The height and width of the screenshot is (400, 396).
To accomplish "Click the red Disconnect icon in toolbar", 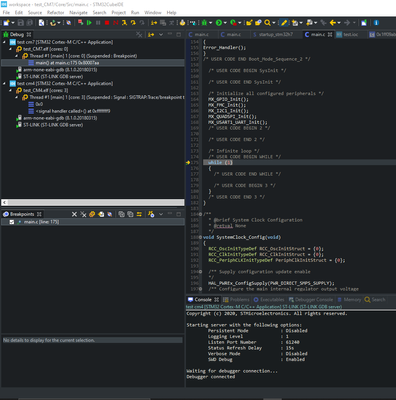I will click(x=116, y=23).
